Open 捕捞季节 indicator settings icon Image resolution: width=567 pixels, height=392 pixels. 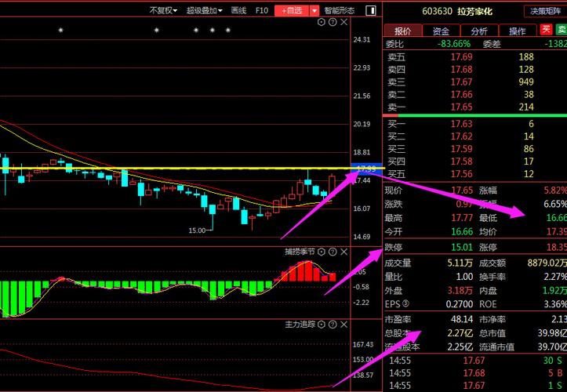(x=321, y=252)
